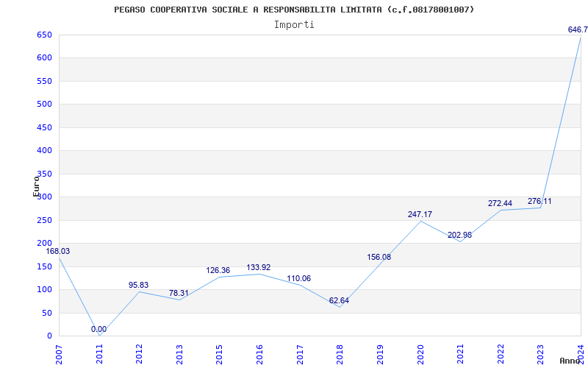Select the 646.7 peak data label
588x368 pixels.
578,29
